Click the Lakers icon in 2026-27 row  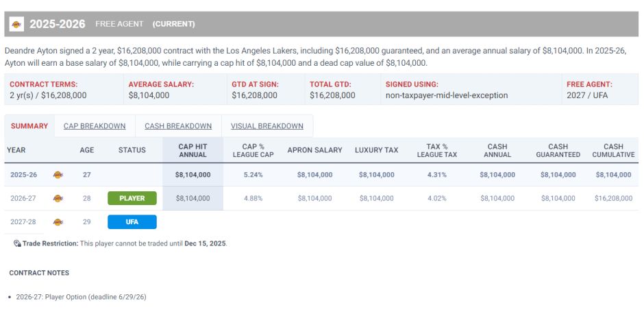58,198
